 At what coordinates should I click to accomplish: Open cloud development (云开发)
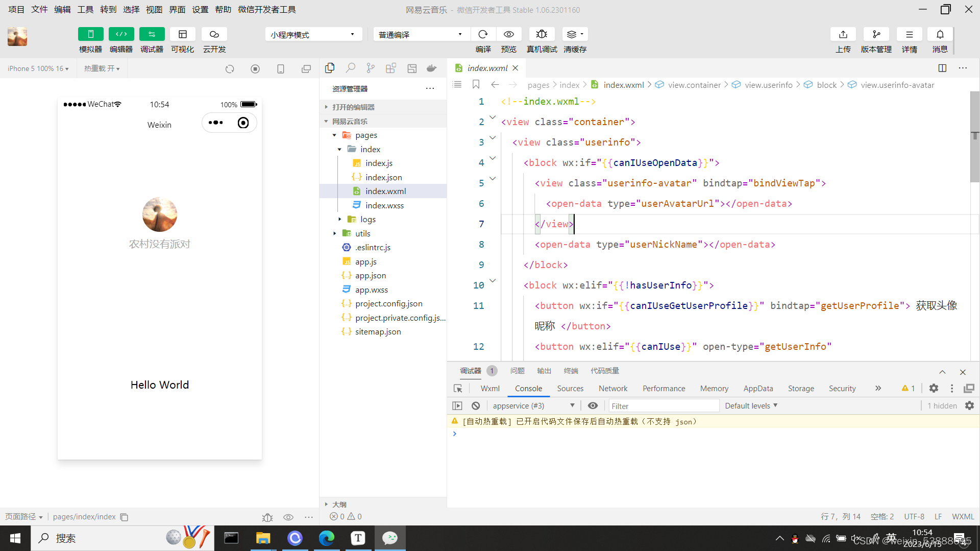[214, 34]
